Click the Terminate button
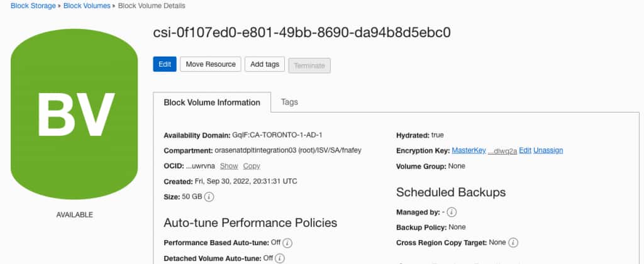This screenshot has width=644, height=264. point(309,66)
